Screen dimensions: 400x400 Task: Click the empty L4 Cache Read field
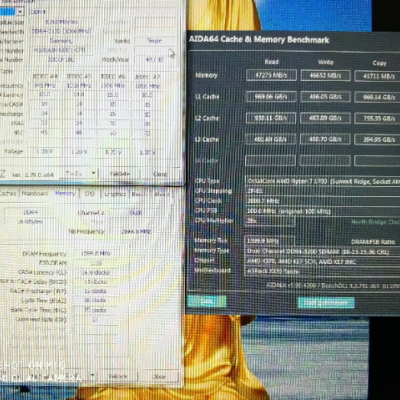click(x=270, y=160)
